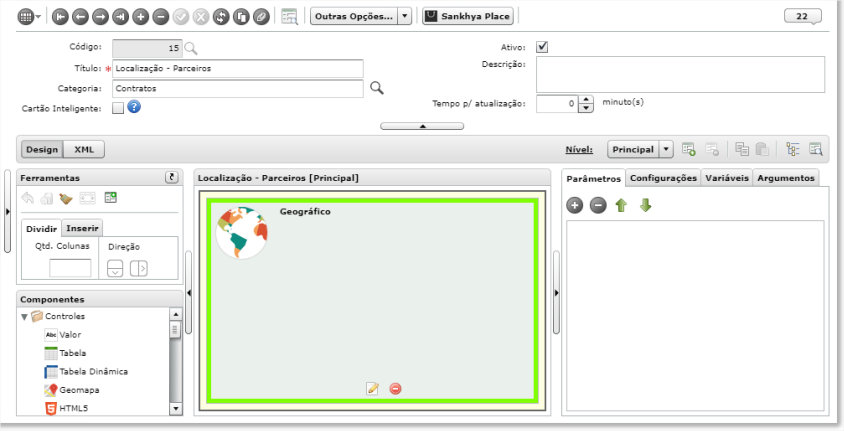Viewport: 844px width, 431px height.
Task: Open the 22 notifications bubble
Action: [802, 16]
